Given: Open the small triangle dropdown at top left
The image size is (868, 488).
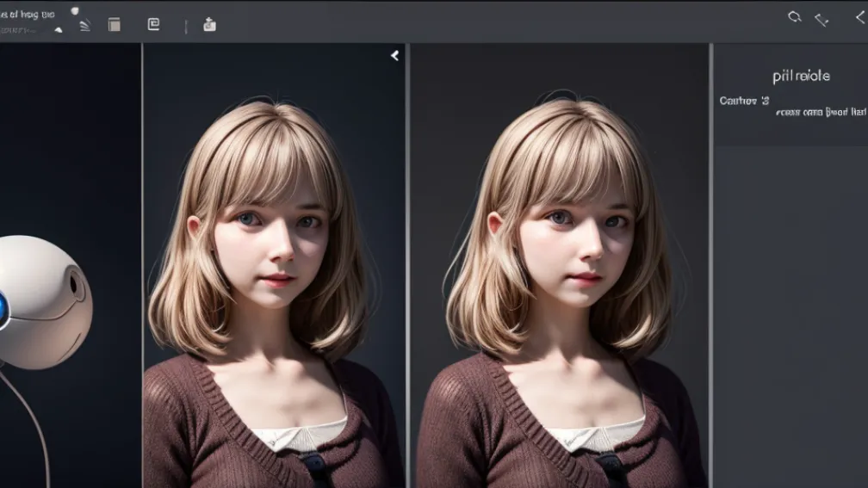Looking at the screenshot, I should click(x=58, y=29).
